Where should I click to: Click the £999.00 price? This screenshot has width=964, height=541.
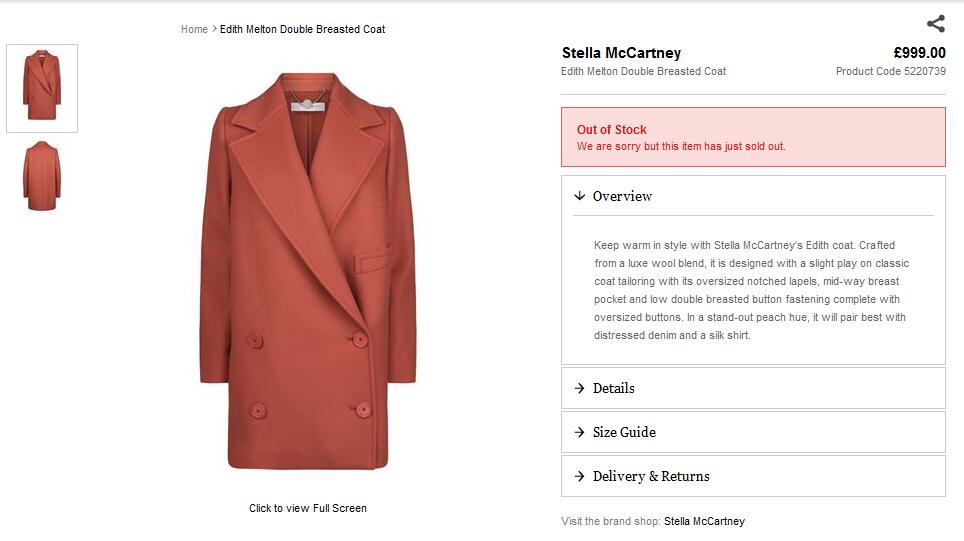[x=919, y=53]
